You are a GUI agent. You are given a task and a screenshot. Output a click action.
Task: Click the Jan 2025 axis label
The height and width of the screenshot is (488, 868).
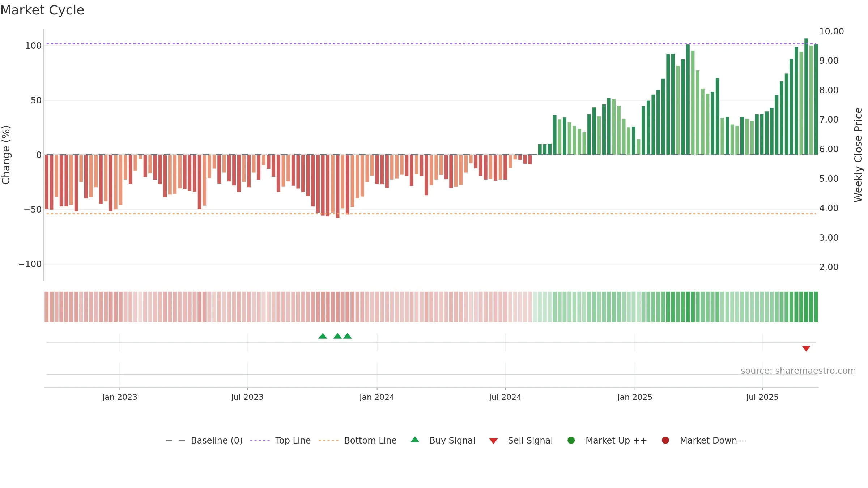click(x=635, y=397)
